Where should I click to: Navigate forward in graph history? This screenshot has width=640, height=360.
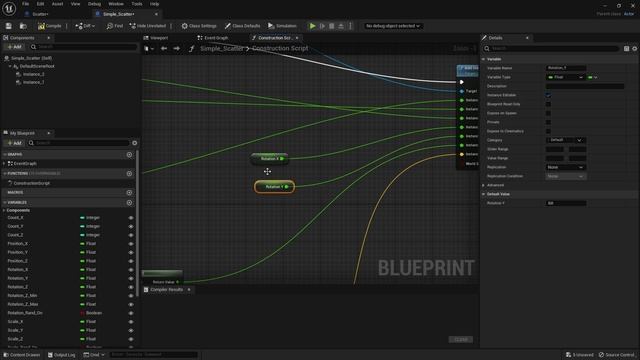click(176, 49)
